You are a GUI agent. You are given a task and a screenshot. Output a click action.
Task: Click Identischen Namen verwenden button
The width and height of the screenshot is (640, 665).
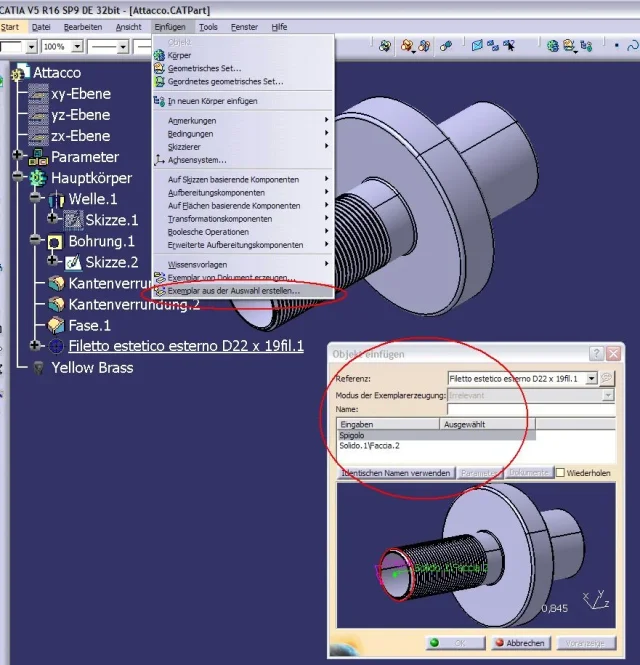396,472
